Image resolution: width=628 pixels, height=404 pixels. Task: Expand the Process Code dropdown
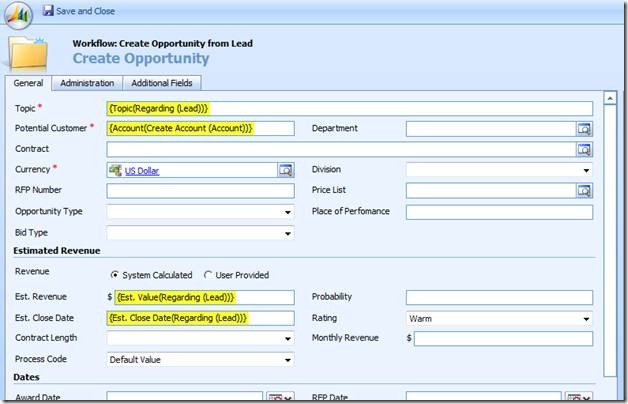click(x=288, y=360)
